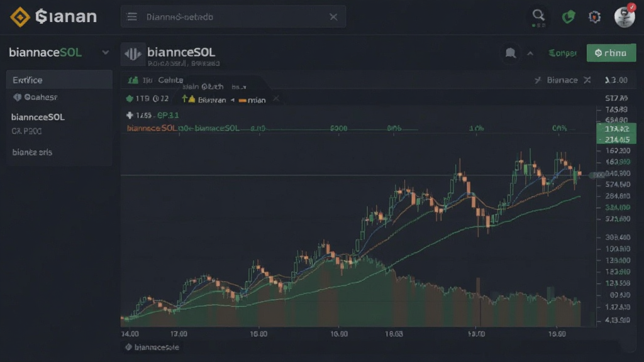
Task: Click the 13.00 value in chart header
Action: [x=616, y=80]
